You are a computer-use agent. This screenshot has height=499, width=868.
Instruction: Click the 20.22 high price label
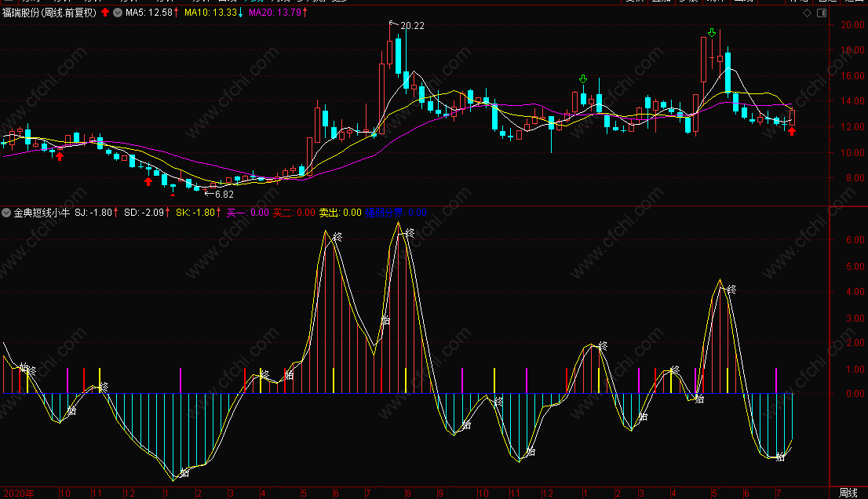[412, 25]
